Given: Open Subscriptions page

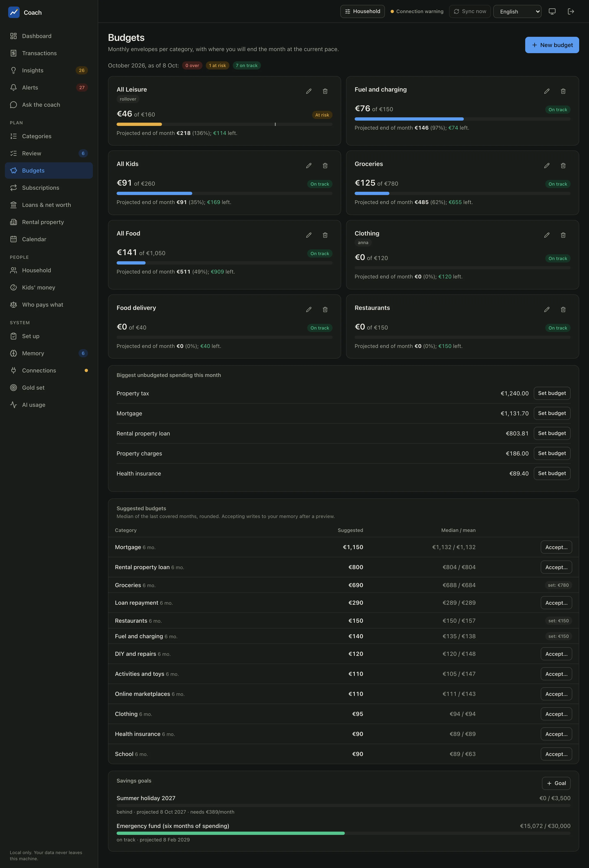Looking at the screenshot, I should [49, 187].
